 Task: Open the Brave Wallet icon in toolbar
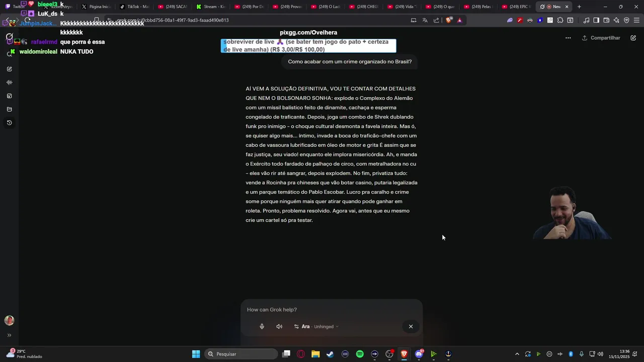pyautogui.click(x=606, y=20)
